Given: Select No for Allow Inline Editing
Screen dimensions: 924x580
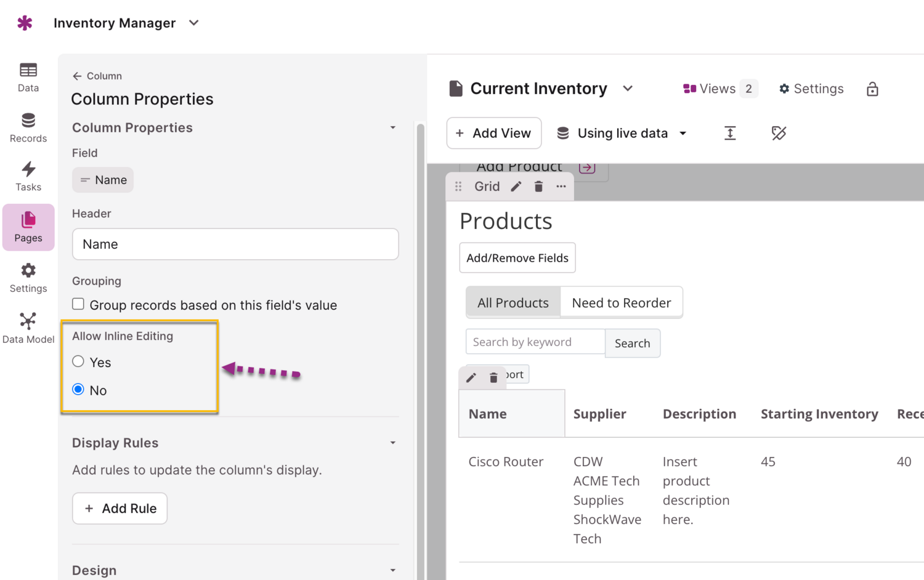Looking at the screenshot, I should pos(78,389).
